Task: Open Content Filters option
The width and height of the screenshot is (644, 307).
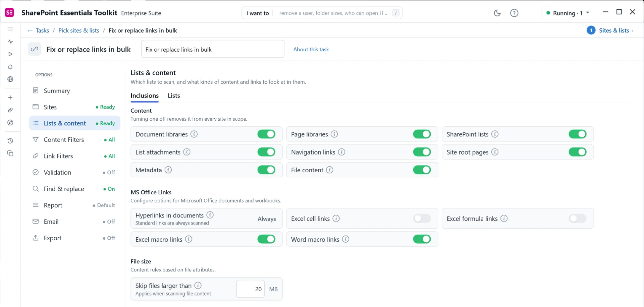Action: (x=74, y=140)
